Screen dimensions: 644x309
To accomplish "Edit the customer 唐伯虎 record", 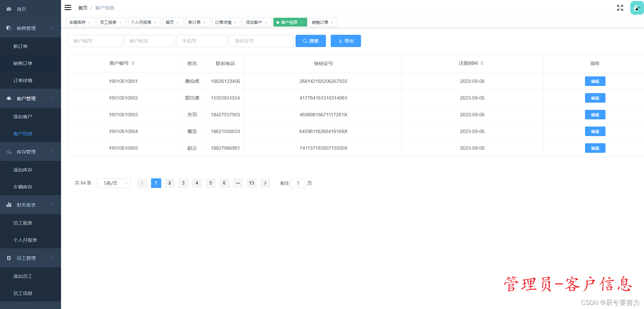I will (x=595, y=81).
